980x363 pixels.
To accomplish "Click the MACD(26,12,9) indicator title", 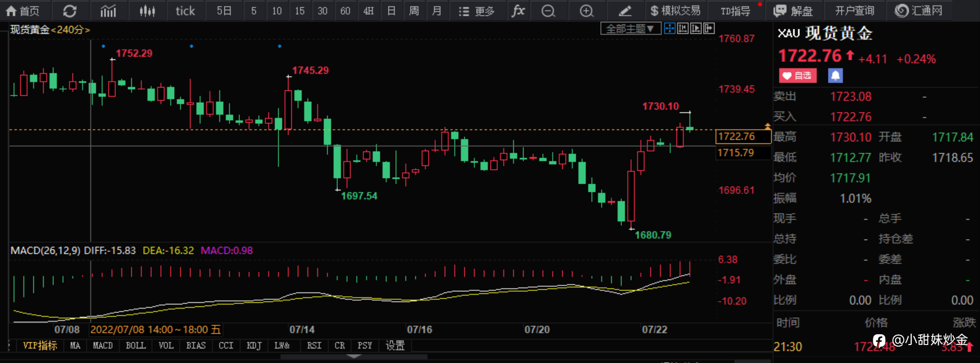I will [x=46, y=251].
